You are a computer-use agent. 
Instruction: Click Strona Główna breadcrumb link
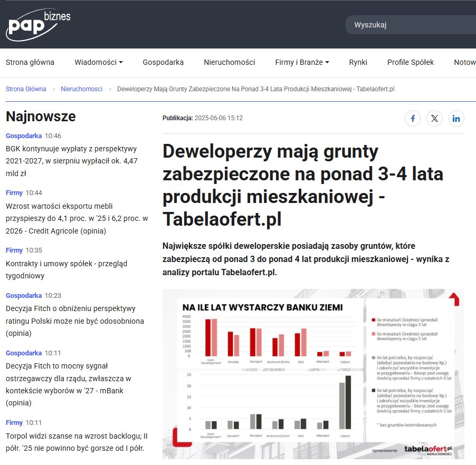26,89
